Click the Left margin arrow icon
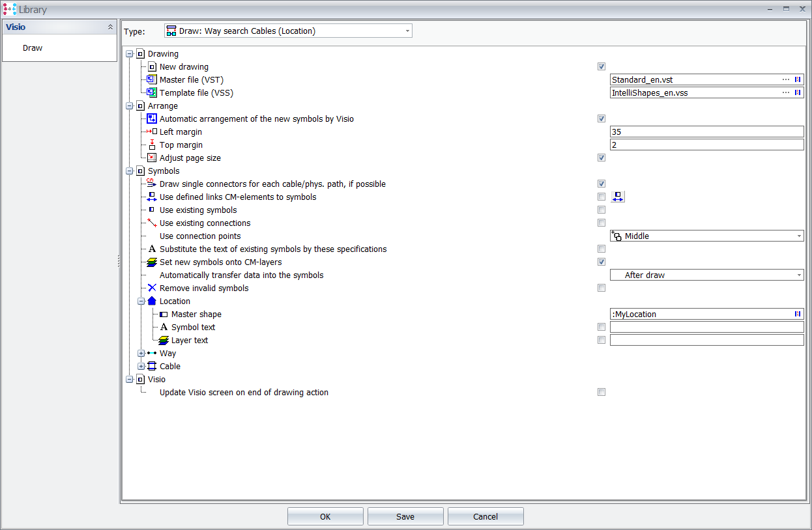812x530 pixels. point(152,132)
